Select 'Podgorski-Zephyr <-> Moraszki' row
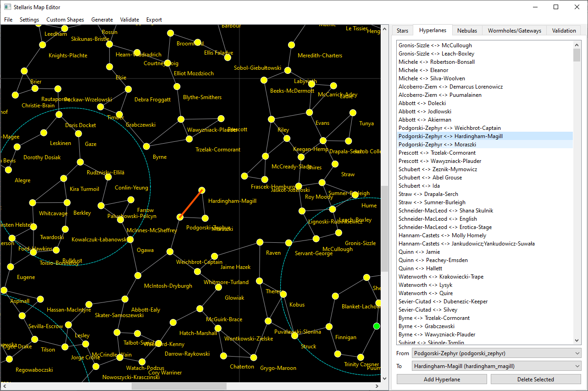This screenshot has height=391, width=588. 485,144
